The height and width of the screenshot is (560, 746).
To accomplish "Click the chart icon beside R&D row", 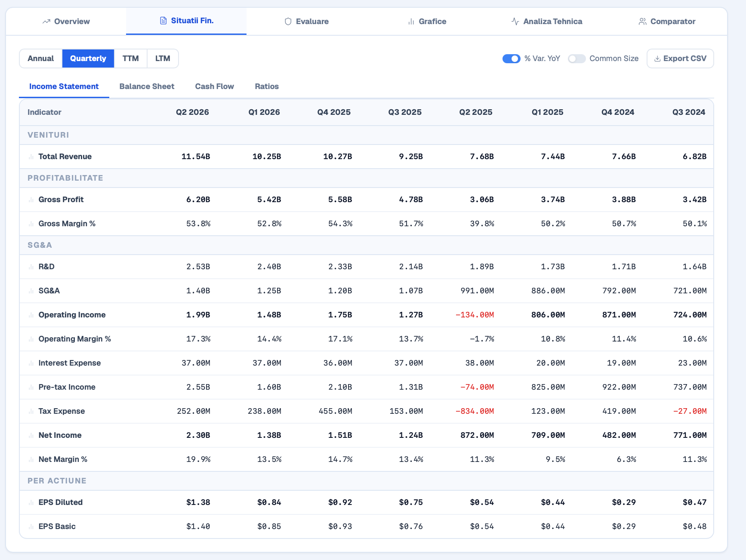I will pos(31,267).
